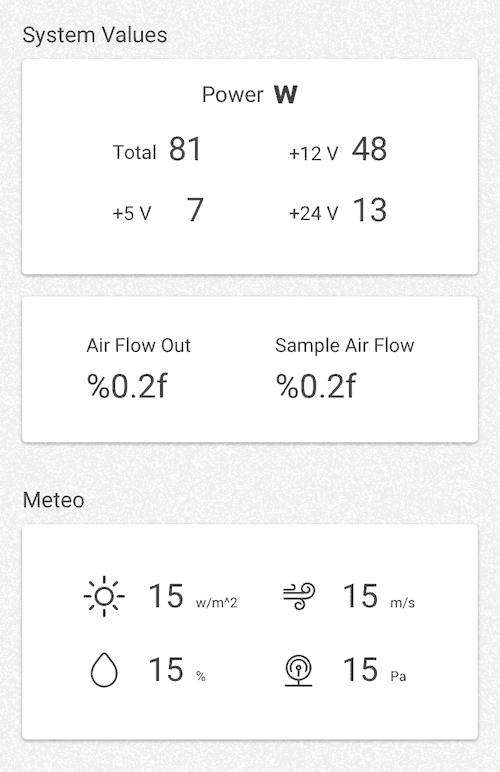Click the sun solar radiation icon
The image size is (500, 772).
[x=104, y=596]
